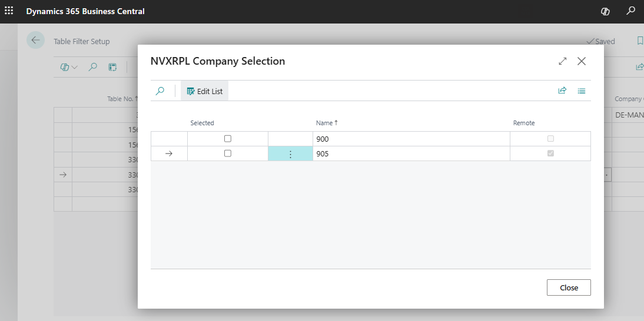Open the share icon in the dialog
This screenshot has height=321, width=644.
pyautogui.click(x=562, y=91)
